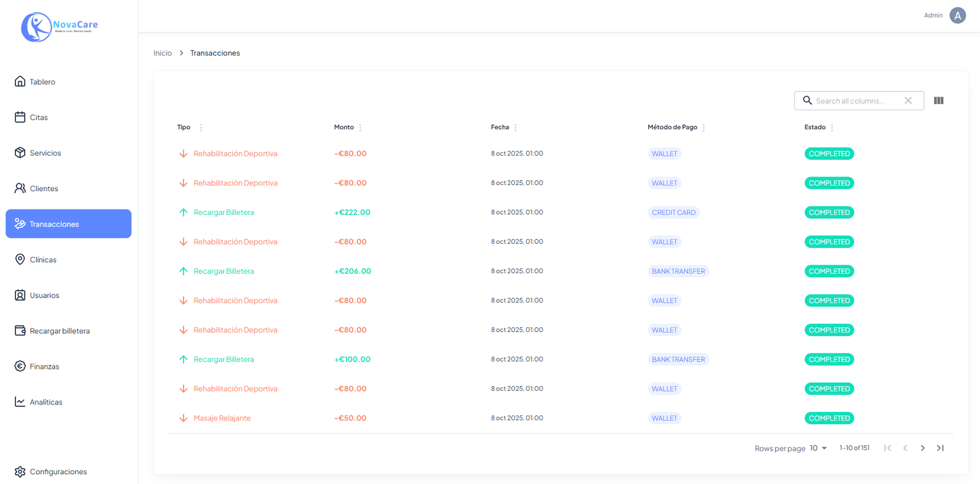Click the admin avatar icon
Viewport: 980px width, 484px height.
[x=957, y=15]
